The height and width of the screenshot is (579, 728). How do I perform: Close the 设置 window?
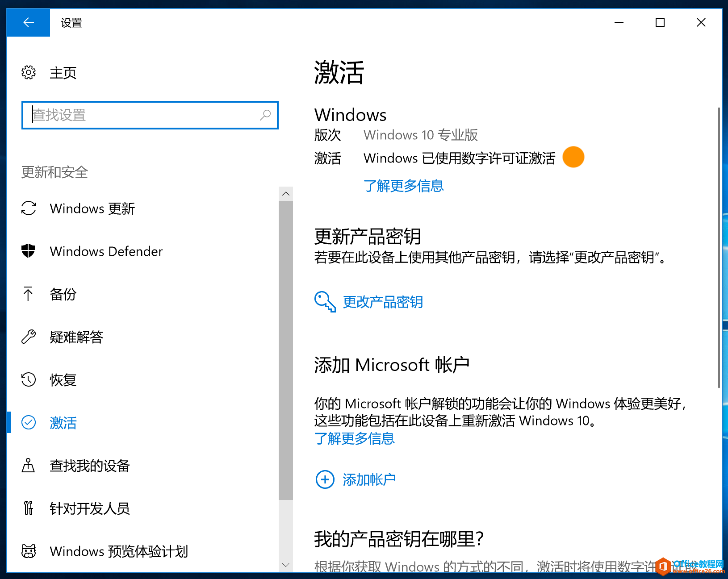click(701, 22)
